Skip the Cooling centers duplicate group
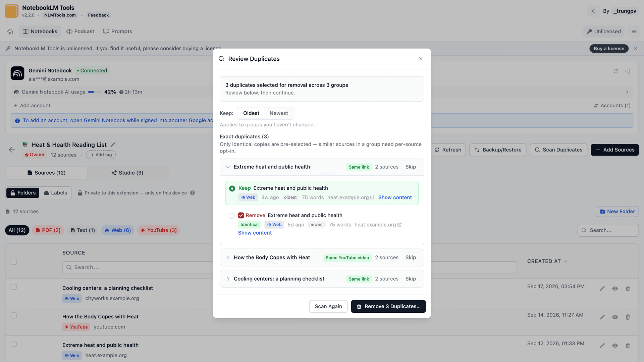The image size is (644, 362). (411, 279)
